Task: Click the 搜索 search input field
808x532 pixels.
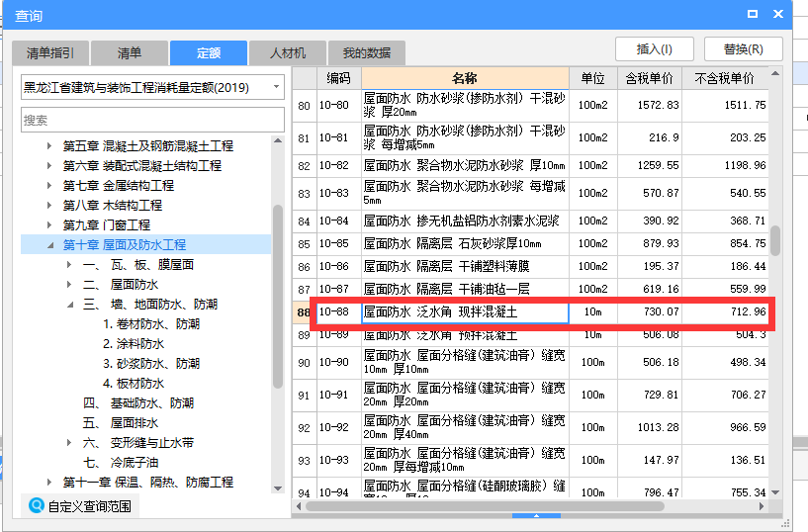Action: [x=152, y=120]
